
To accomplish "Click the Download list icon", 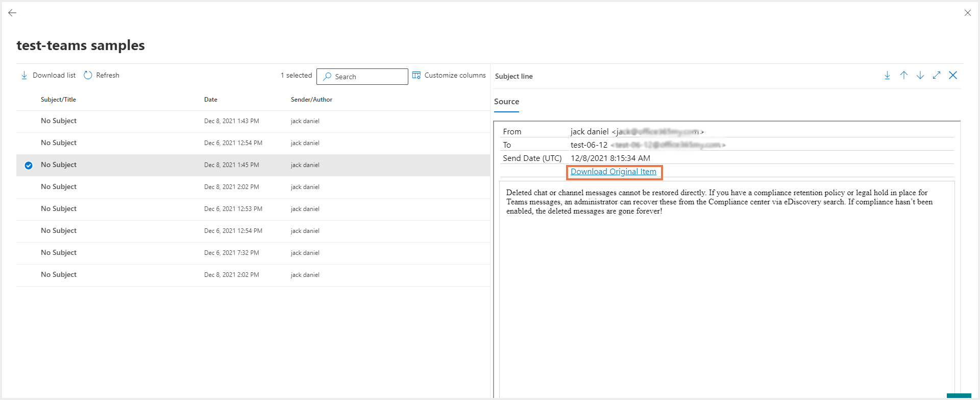I will tap(24, 75).
